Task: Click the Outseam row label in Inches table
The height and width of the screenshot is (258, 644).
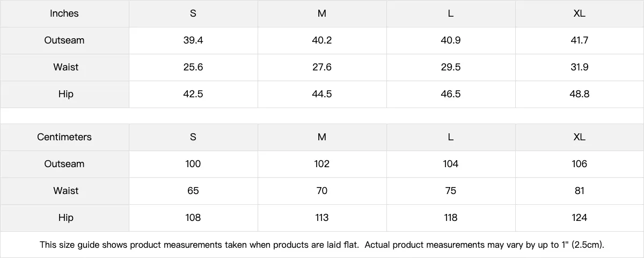Action: point(64,40)
